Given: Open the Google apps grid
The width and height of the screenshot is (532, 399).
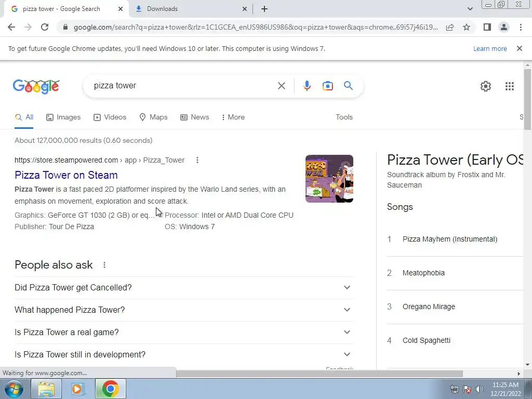Looking at the screenshot, I should (x=509, y=86).
